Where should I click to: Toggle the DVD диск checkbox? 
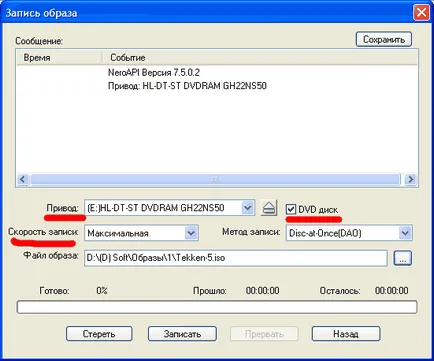tap(291, 209)
